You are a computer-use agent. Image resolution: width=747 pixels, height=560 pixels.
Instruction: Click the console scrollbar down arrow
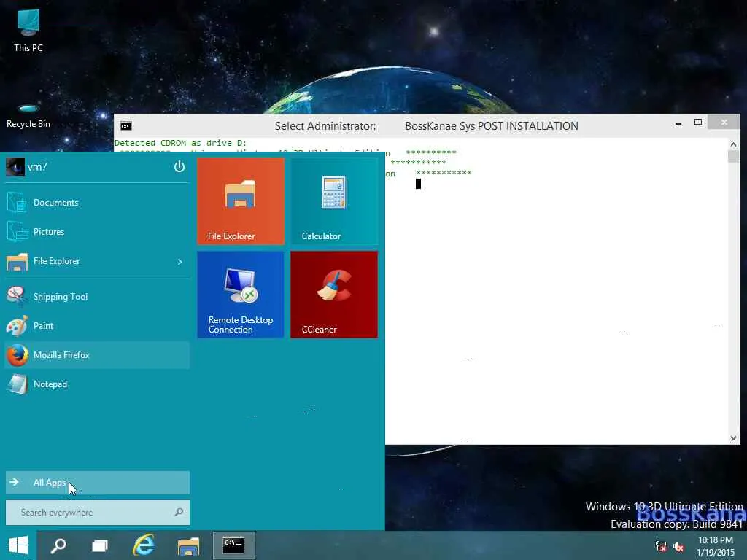click(x=734, y=438)
